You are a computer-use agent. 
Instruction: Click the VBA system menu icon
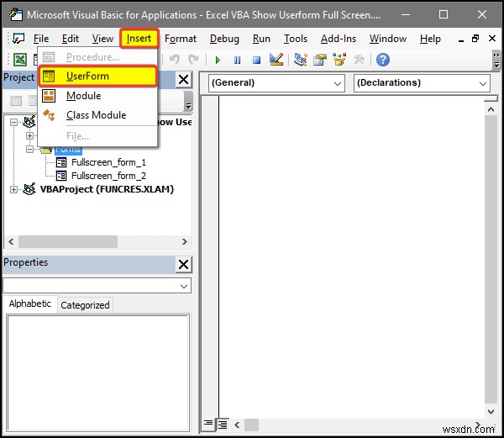click(x=18, y=39)
